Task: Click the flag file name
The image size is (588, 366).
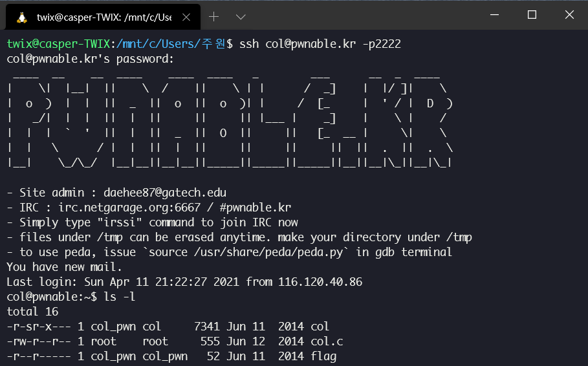Action: tap(323, 356)
